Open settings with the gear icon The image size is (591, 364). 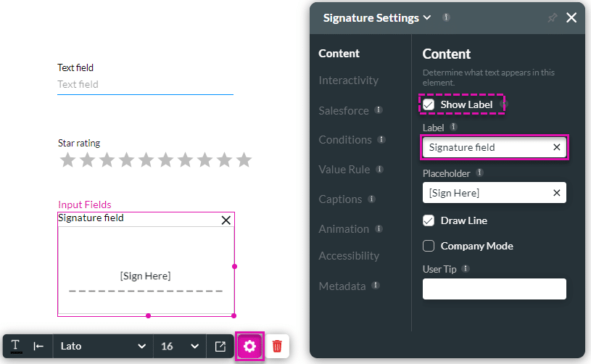click(x=250, y=347)
